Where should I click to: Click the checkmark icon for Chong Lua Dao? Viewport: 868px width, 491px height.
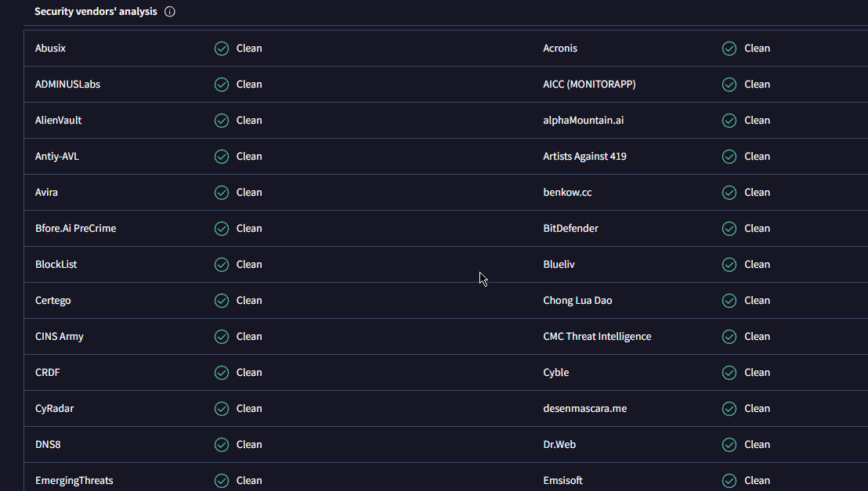(x=729, y=301)
